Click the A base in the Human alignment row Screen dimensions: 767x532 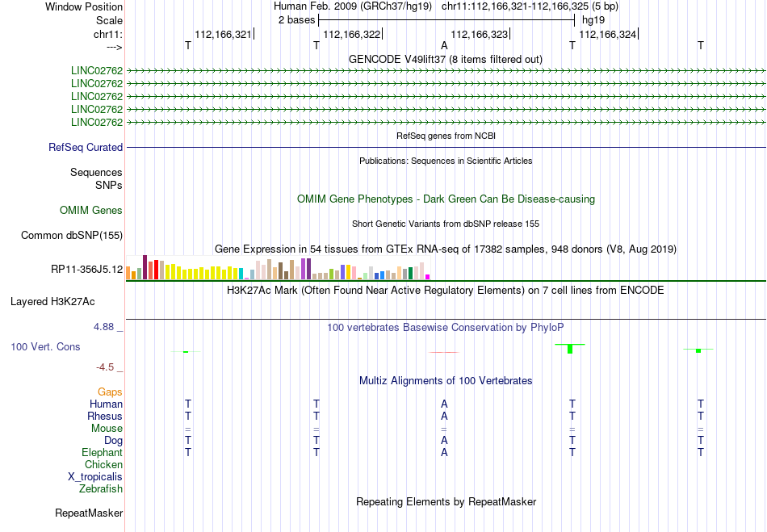coord(444,404)
